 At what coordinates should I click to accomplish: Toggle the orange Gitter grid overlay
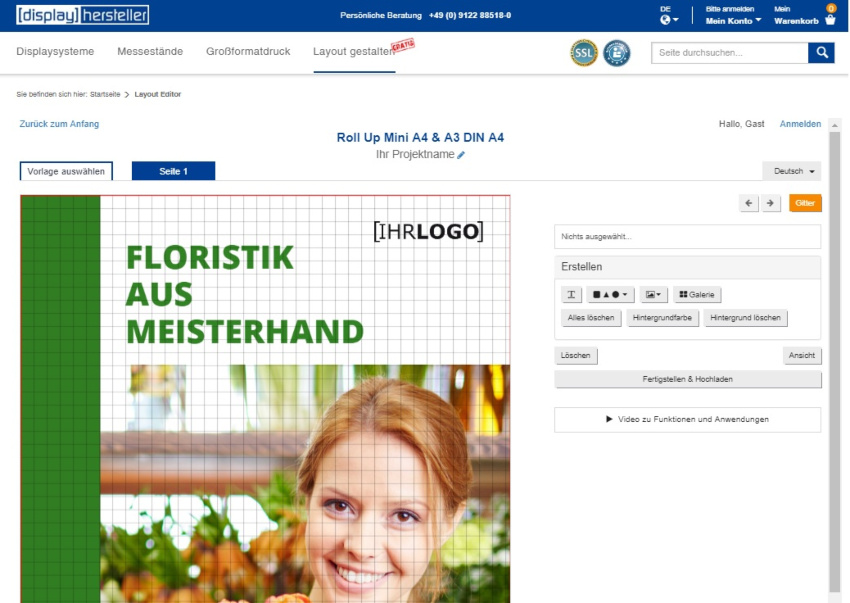[x=805, y=202]
